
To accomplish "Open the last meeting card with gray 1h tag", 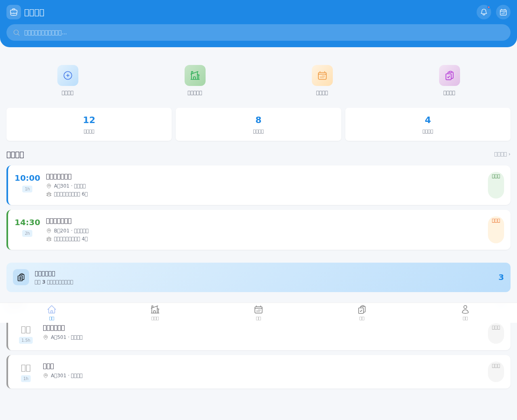I will [x=258, y=372].
